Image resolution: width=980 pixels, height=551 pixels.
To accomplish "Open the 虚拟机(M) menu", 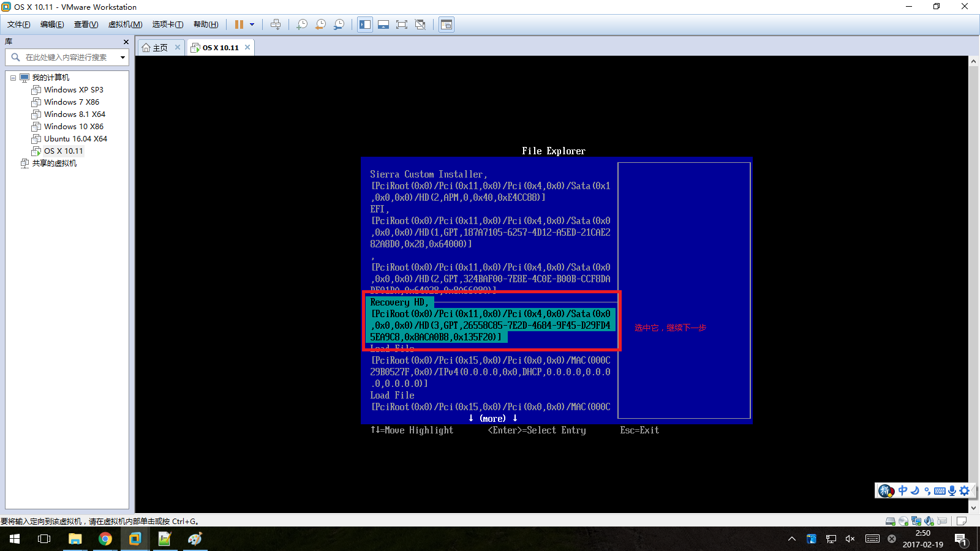I will pyautogui.click(x=124, y=24).
